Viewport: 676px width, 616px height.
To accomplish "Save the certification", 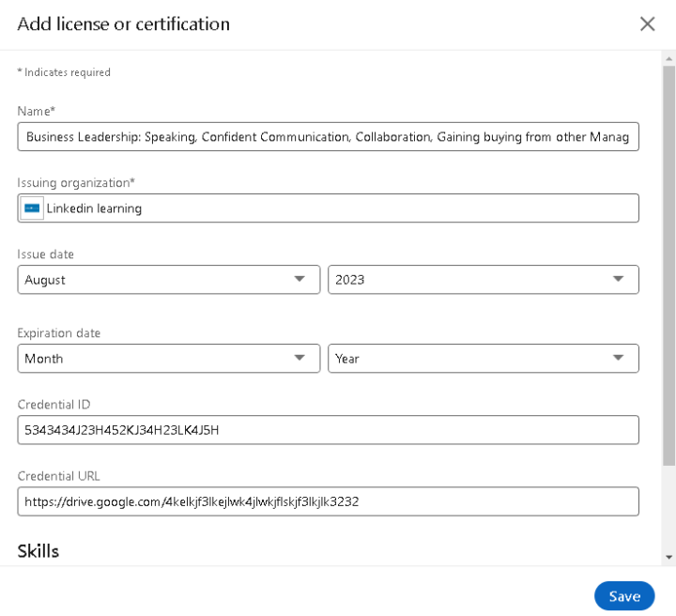I will [x=624, y=595].
